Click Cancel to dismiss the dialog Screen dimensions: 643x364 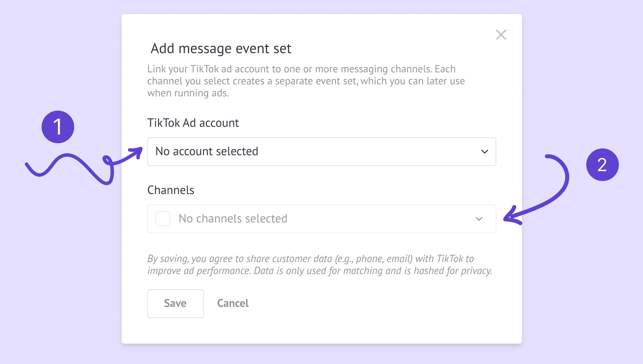(233, 303)
